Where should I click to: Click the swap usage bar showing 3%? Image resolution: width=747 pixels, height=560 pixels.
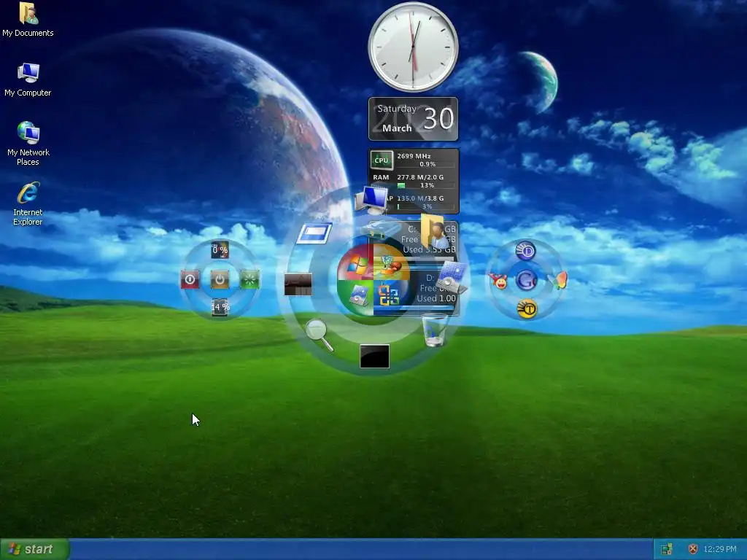pyautogui.click(x=426, y=206)
